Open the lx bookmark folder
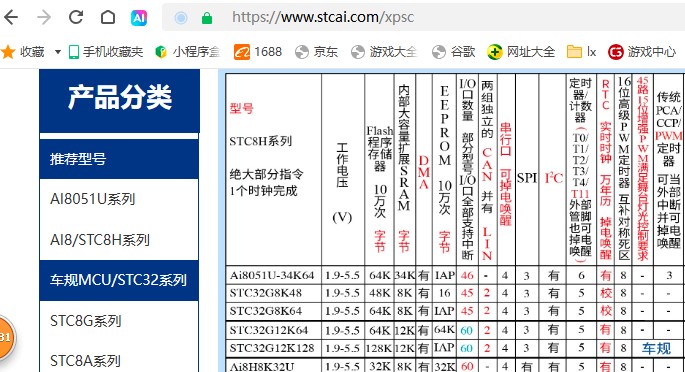This screenshot has width=685, height=372. 581,52
